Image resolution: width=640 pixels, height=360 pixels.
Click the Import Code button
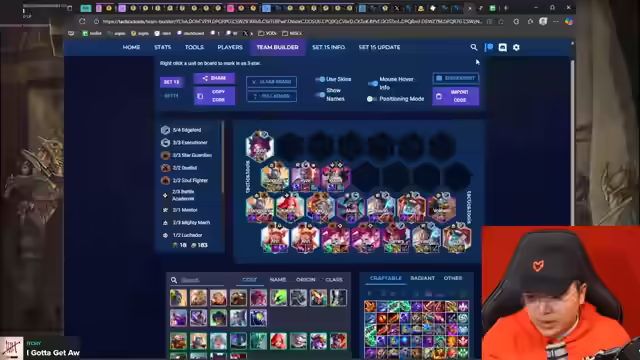456,96
